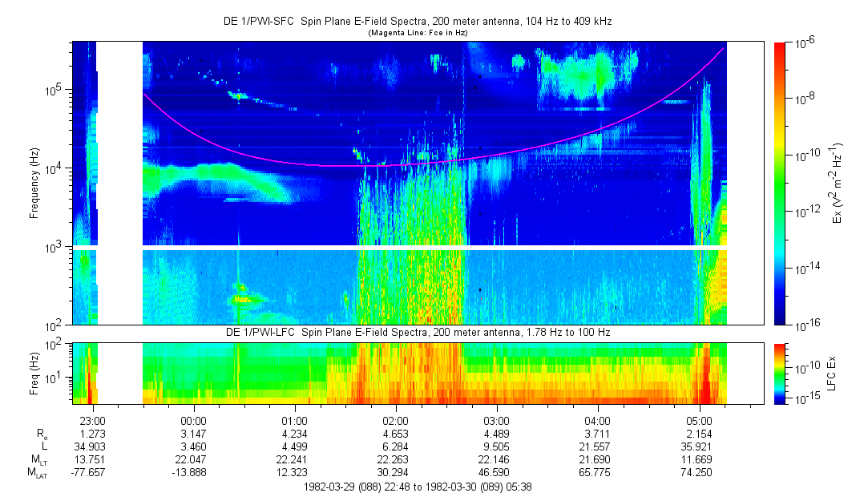868x497 pixels.
Task: Click the MLAT value -77.657
Action: [x=89, y=473]
